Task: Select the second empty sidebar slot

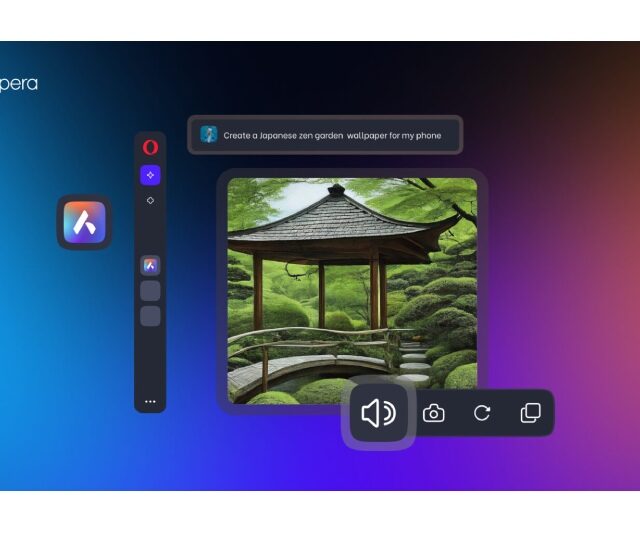Action: click(150, 316)
